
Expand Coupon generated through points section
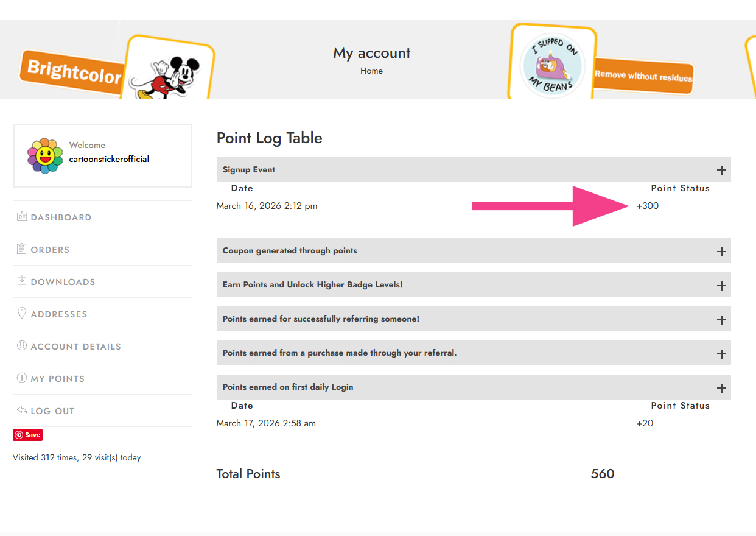[721, 251]
